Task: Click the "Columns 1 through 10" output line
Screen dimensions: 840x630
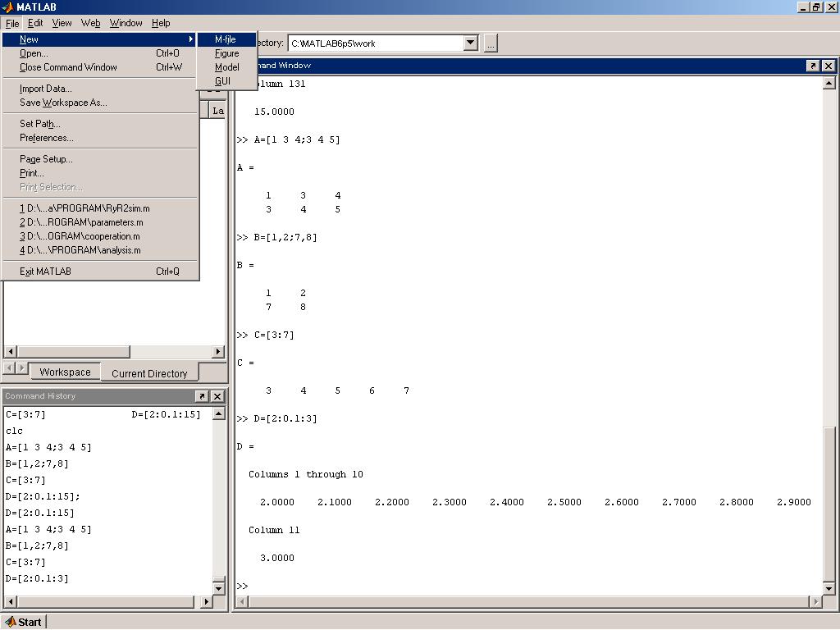Action: (306, 474)
